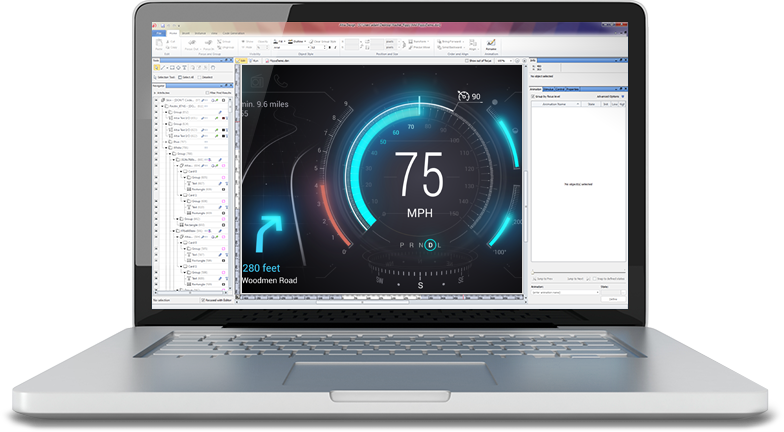This screenshot has width=784, height=432.
Task: Select the Hand pan tool
Action: point(212,68)
